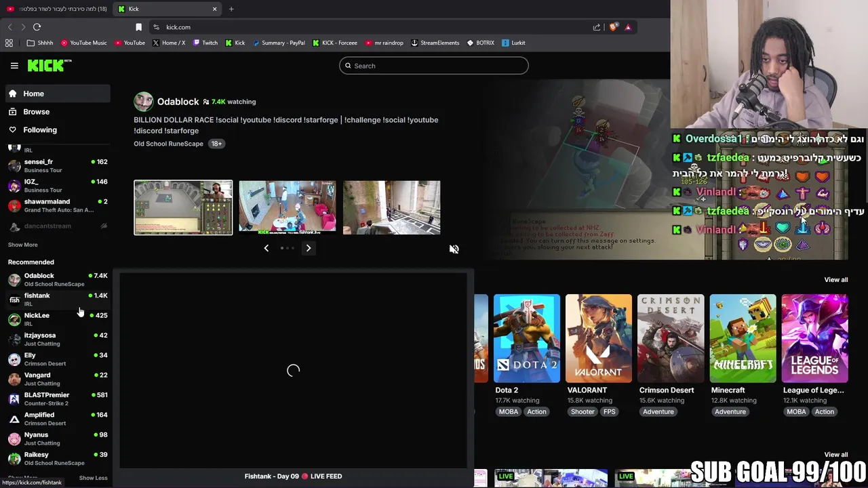Image resolution: width=868 pixels, height=488 pixels.
Task: Open Odablock in Recommended list
Action: [x=58, y=279]
